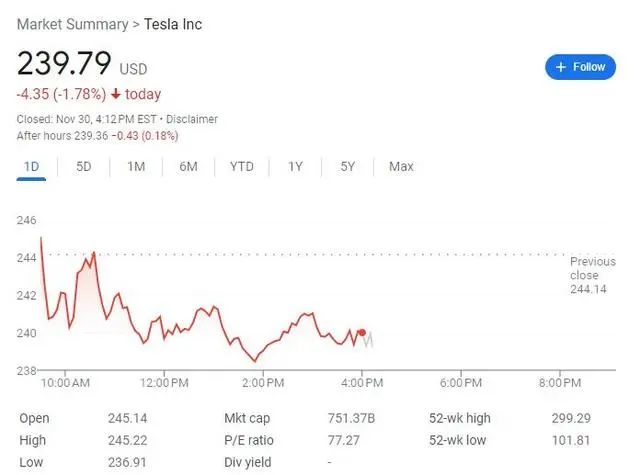Click the 239.79 stock price

pos(64,63)
